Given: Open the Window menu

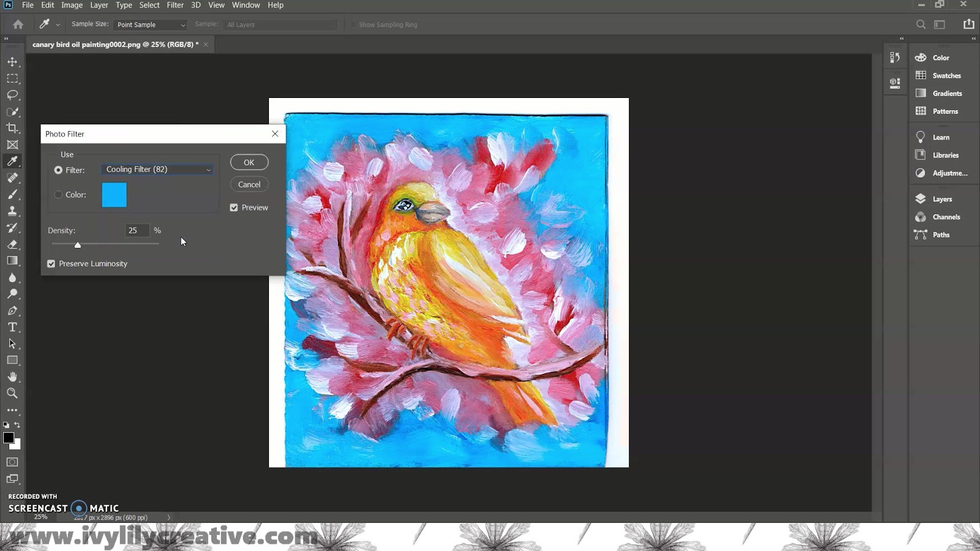Looking at the screenshot, I should coord(246,5).
